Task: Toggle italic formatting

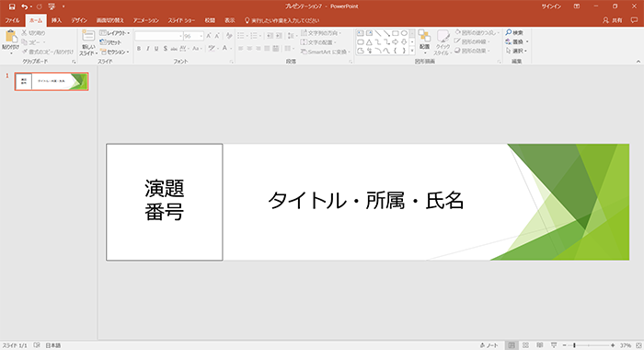Action: click(x=147, y=49)
